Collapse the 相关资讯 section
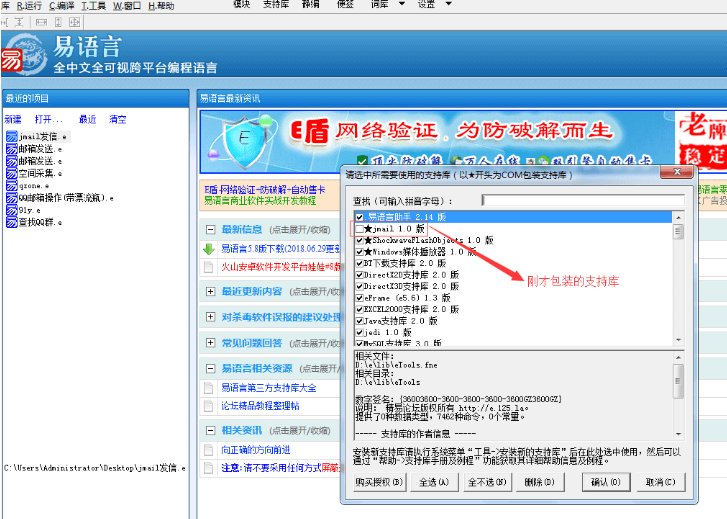This screenshot has height=519, width=727. click(210, 430)
